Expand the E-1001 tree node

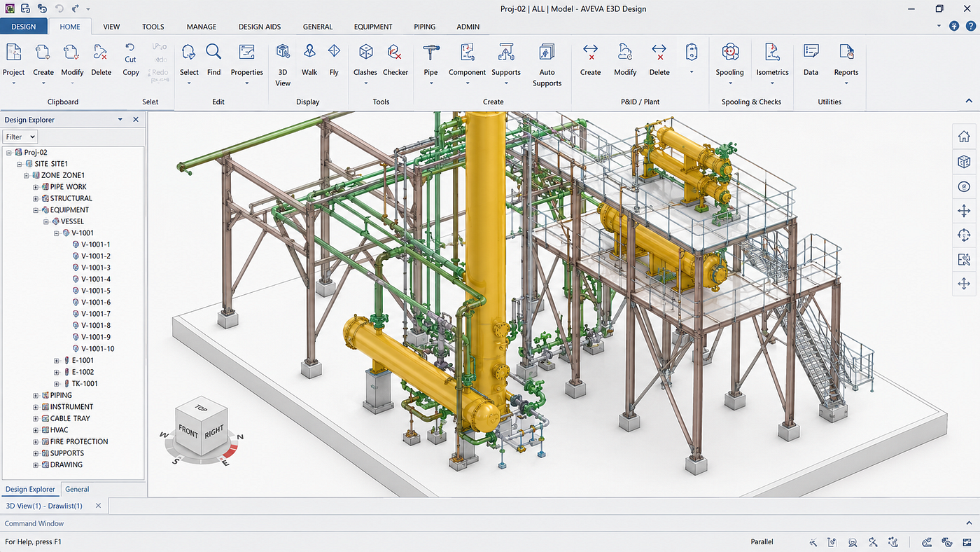click(x=57, y=361)
